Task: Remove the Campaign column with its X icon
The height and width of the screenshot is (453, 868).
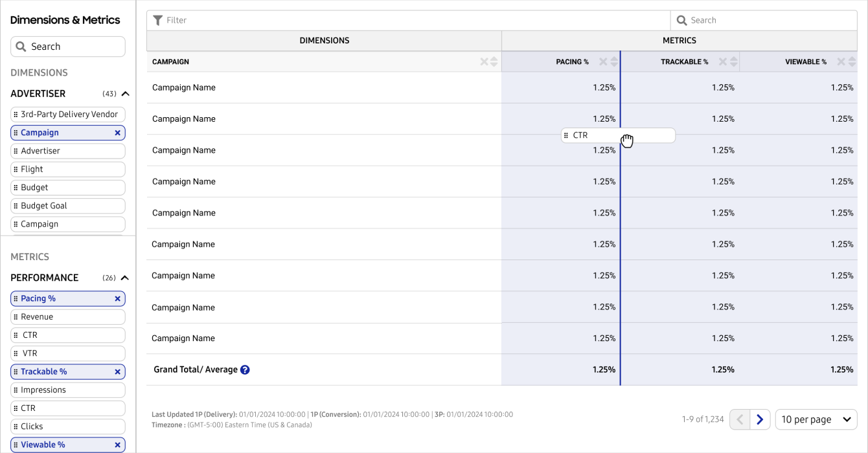Action: pyautogui.click(x=484, y=62)
